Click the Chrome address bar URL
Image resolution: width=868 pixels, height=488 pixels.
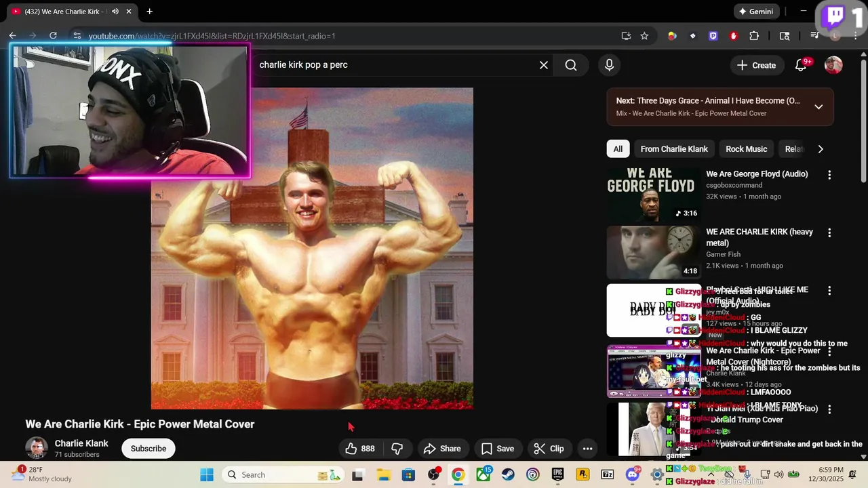(212, 36)
